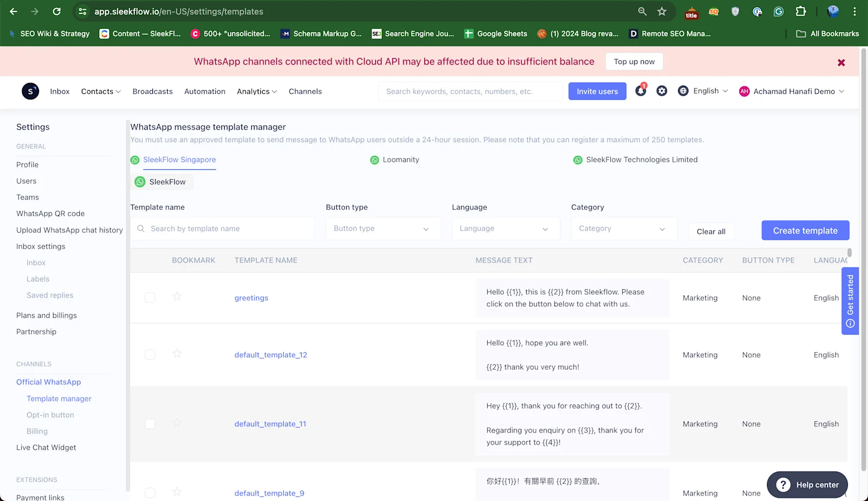This screenshot has height=501, width=868.
Task: Open the Schema Markup Generator bookmark
Action: pyautogui.click(x=321, y=34)
